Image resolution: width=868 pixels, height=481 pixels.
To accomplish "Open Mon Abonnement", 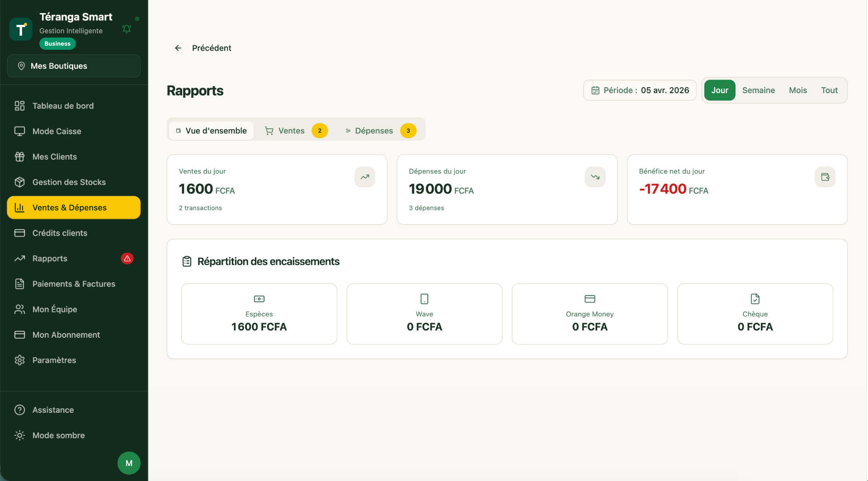I will (x=74, y=335).
